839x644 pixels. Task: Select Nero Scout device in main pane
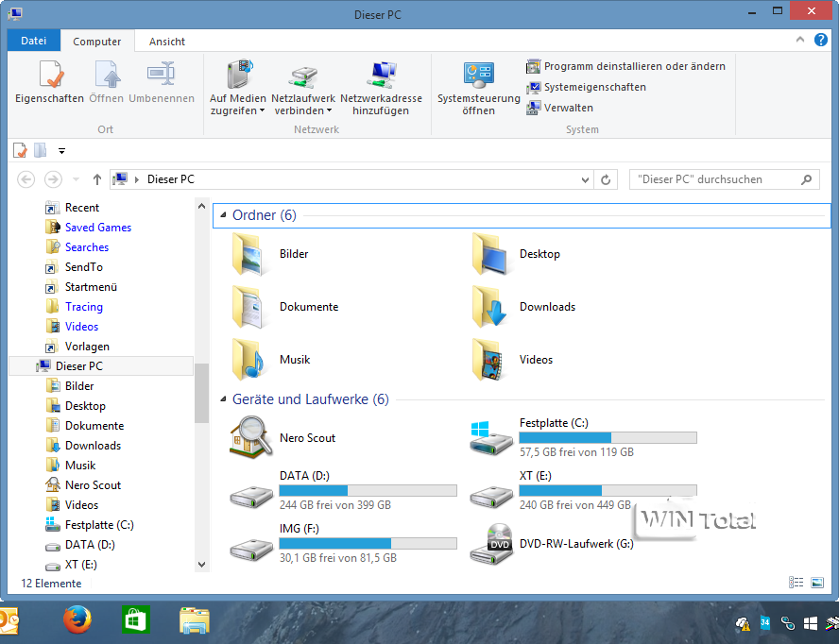(283, 438)
